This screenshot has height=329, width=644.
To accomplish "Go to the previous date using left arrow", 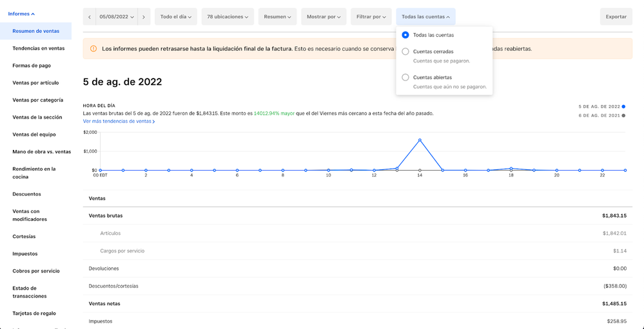I will tap(89, 17).
